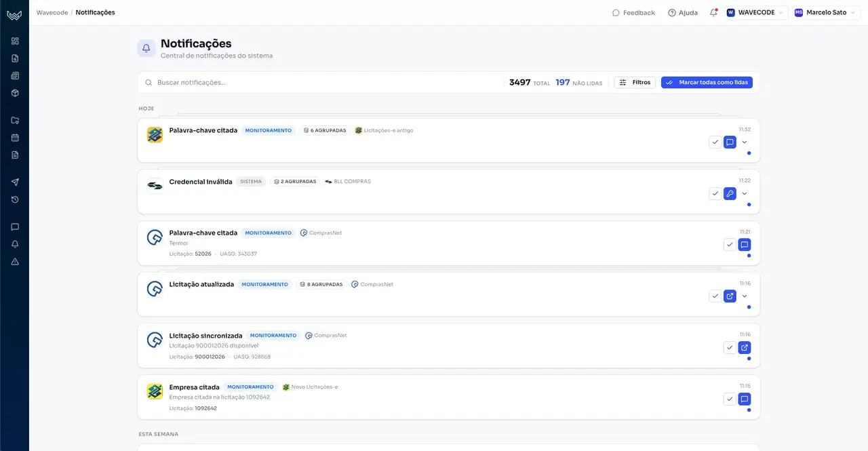The height and width of the screenshot is (451, 868).
Task: Click the top bar notification bell
Action: click(x=713, y=12)
